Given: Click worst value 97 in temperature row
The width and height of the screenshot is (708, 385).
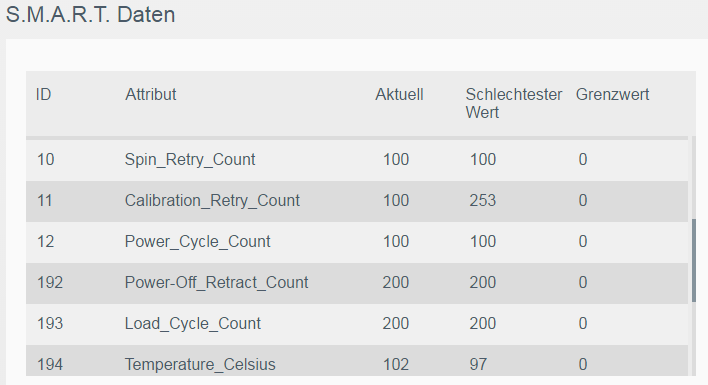Looking at the screenshot, I should (478, 364).
